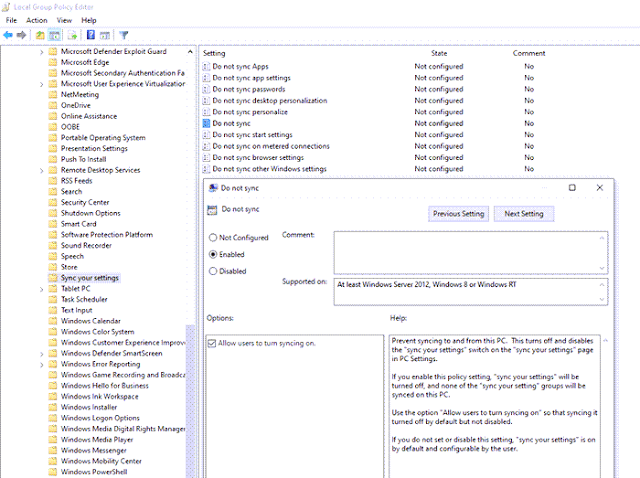The height and width of the screenshot is (478, 640).
Task: Select Do not sync app settings row
Action: tap(251, 78)
